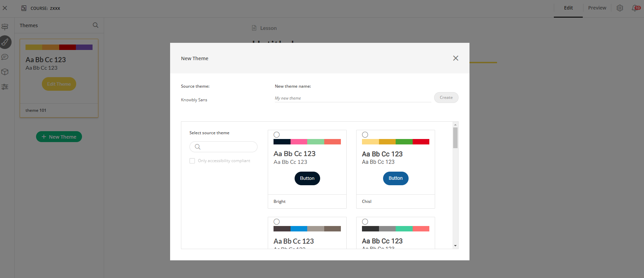644x278 pixels.
Task: Click the search icon in the Themes panel
Action: (96, 25)
